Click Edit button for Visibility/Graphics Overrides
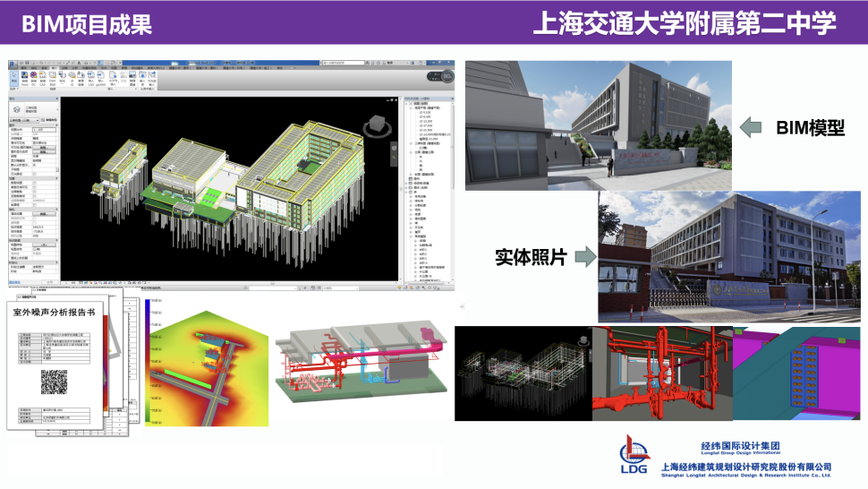Screen dimensions: 868x489 44,147
